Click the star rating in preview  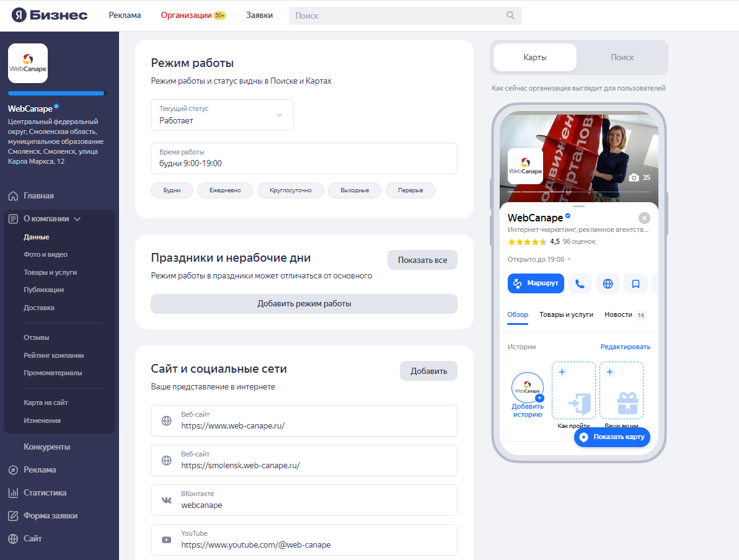[x=527, y=242]
